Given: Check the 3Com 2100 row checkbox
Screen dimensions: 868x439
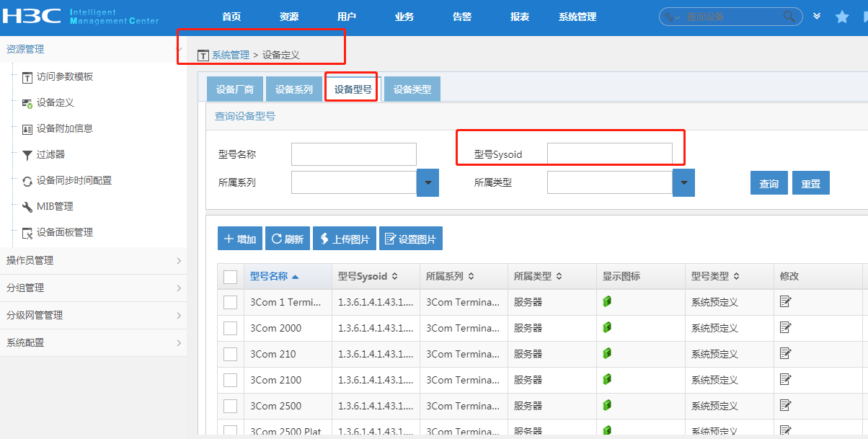Looking at the screenshot, I should pyautogui.click(x=230, y=380).
